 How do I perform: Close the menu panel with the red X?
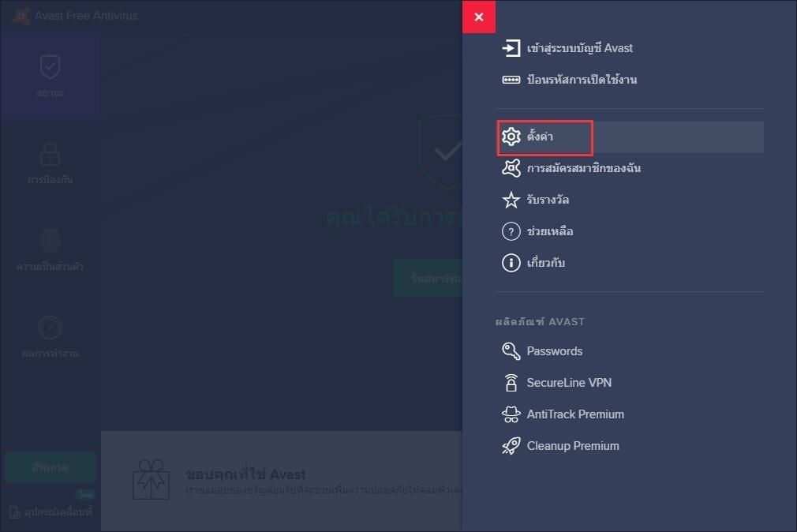479,17
